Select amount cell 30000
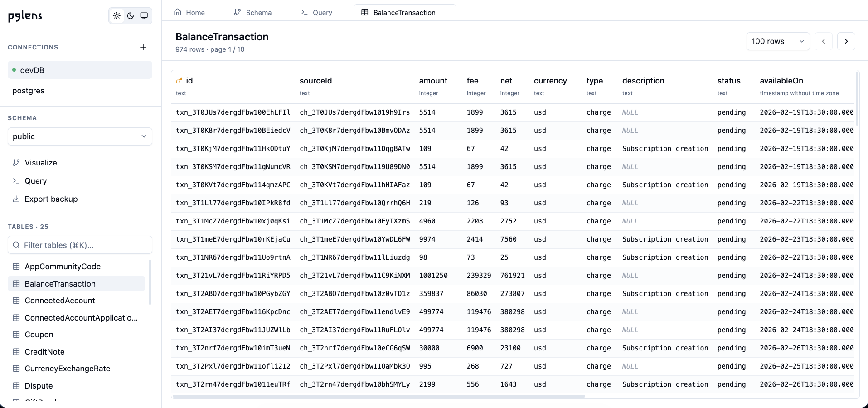The width and height of the screenshot is (868, 408). tap(429, 348)
